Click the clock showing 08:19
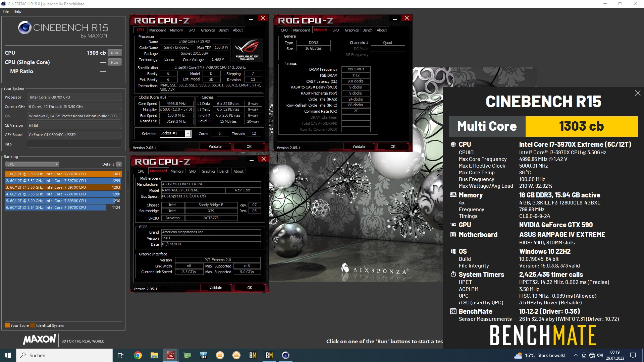 [615, 352]
